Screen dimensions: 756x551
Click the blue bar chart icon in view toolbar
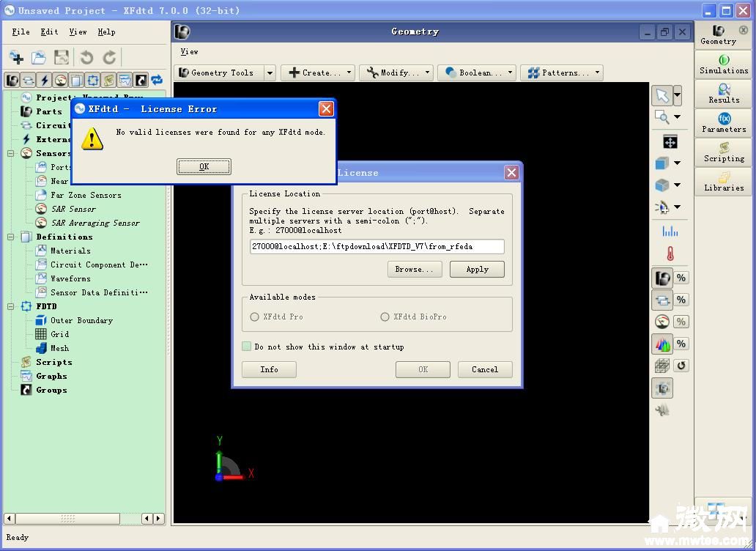coord(670,232)
